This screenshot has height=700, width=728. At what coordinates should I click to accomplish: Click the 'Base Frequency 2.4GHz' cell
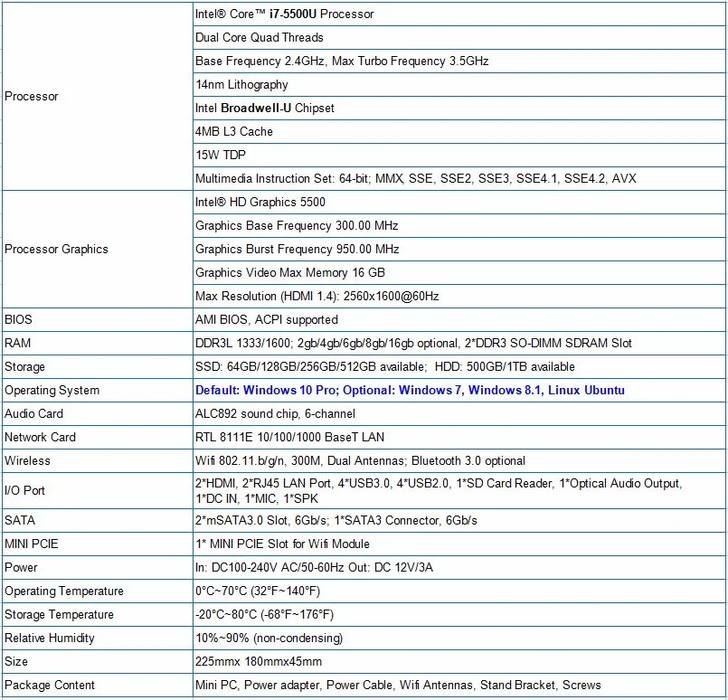tap(459, 61)
